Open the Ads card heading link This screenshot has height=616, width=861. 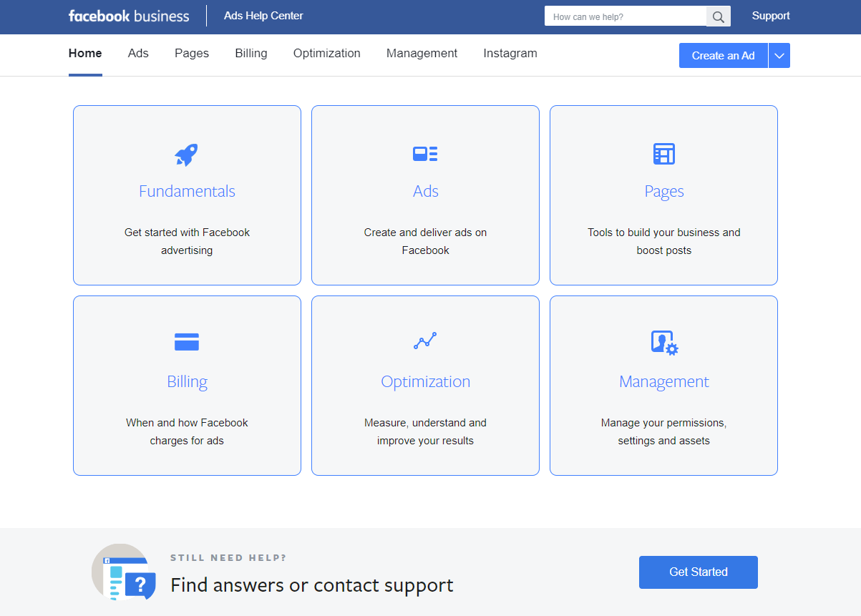point(426,191)
